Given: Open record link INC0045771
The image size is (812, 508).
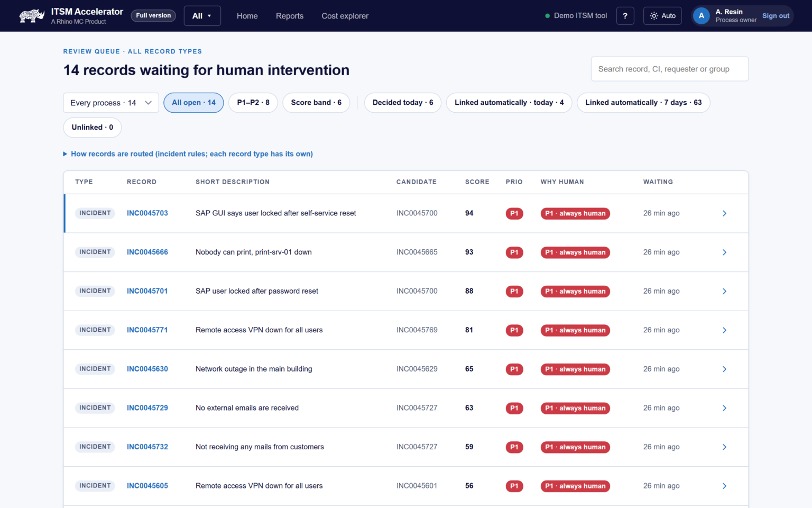Looking at the screenshot, I should 147,330.
